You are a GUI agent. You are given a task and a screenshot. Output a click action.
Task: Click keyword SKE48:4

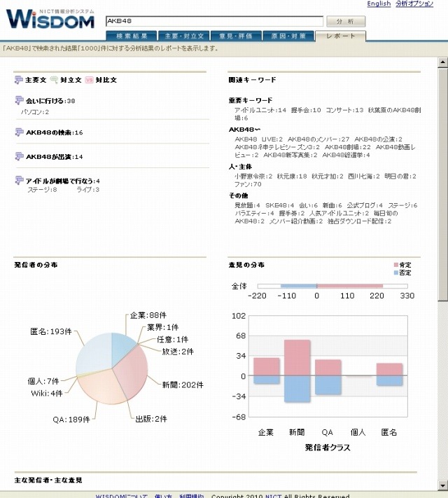(x=280, y=205)
